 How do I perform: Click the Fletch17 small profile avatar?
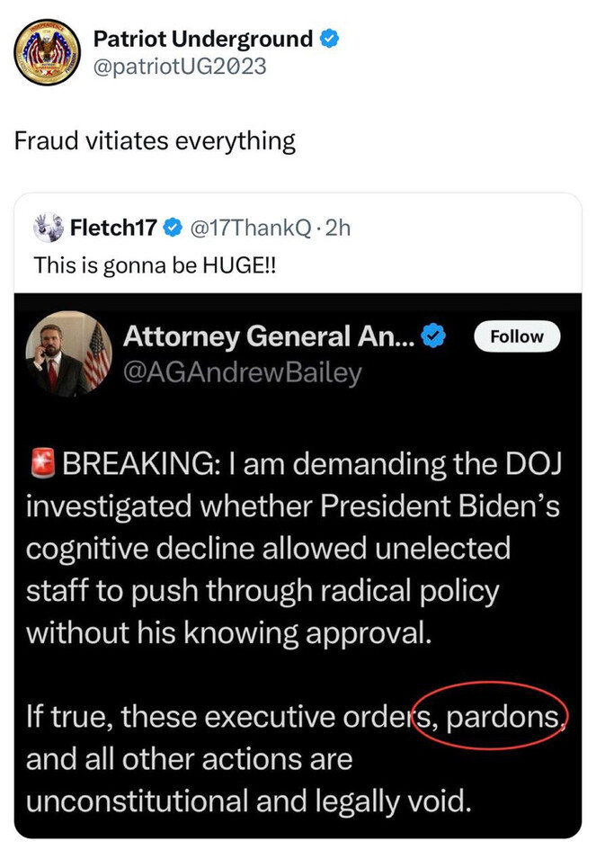point(49,228)
